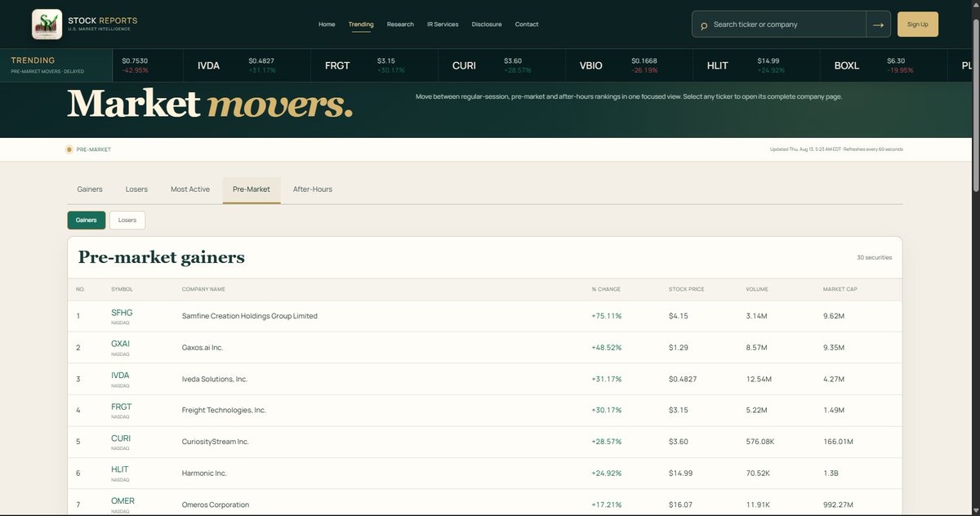Open the Contact nav link
This screenshot has width=980, height=516.
pos(527,24)
